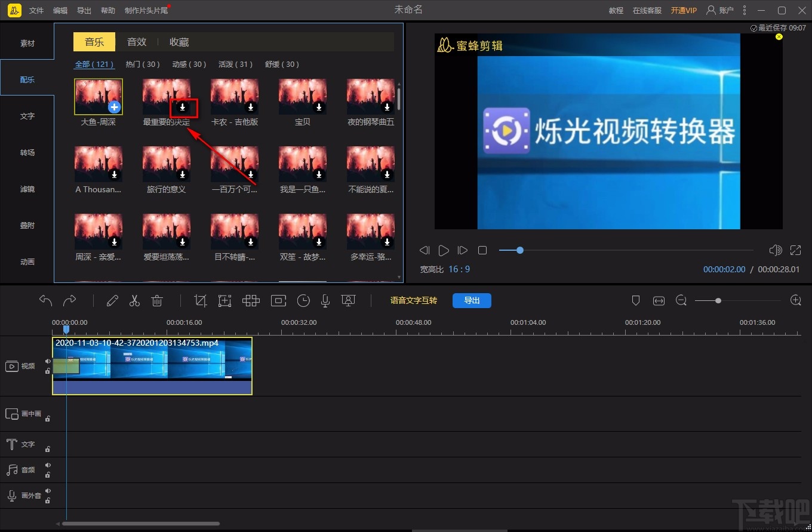Mute the 音频 audio track
Image resolution: width=812 pixels, height=532 pixels.
coord(48,465)
